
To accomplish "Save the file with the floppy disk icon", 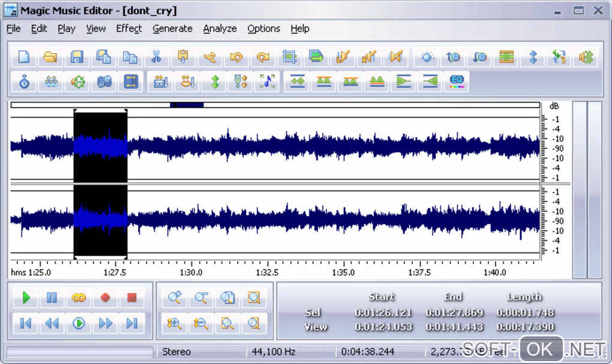I will point(77,57).
